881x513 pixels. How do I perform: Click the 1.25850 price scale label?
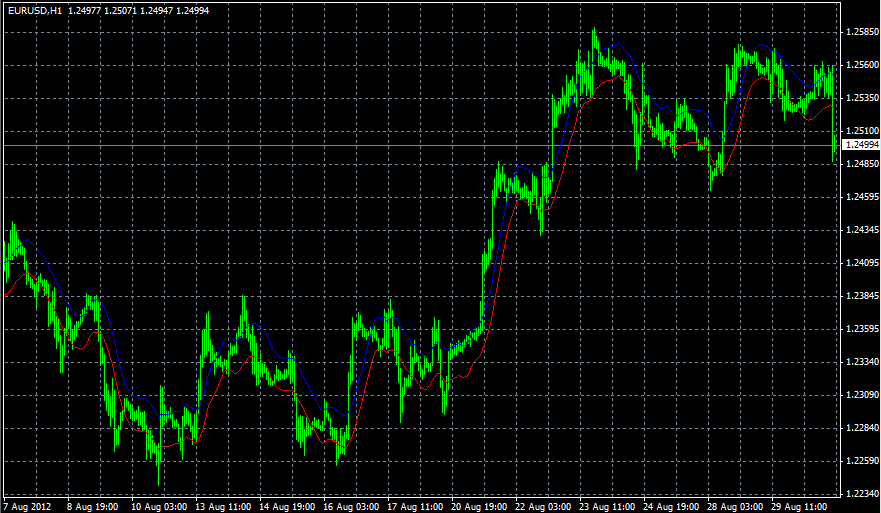(862, 32)
